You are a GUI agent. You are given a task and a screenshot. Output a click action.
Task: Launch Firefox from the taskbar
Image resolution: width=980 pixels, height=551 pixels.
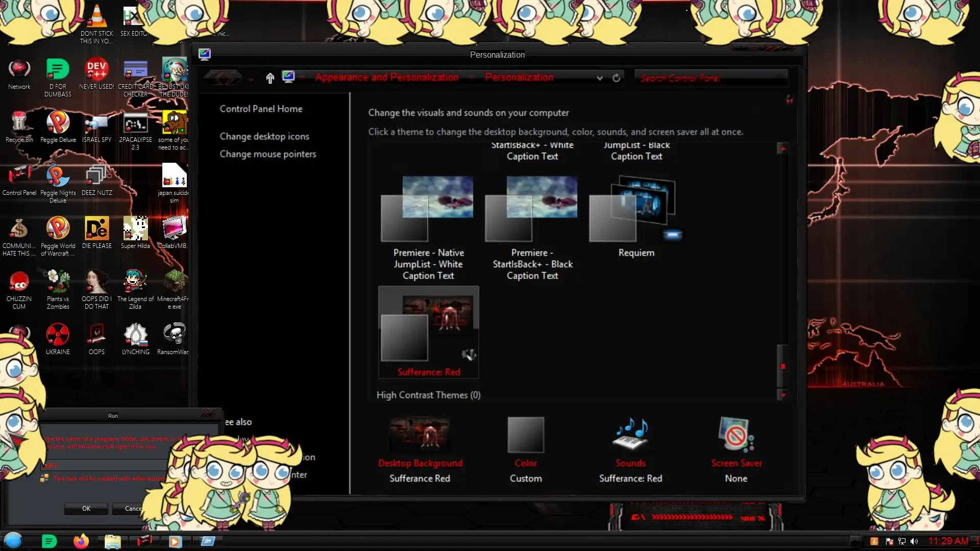81,541
